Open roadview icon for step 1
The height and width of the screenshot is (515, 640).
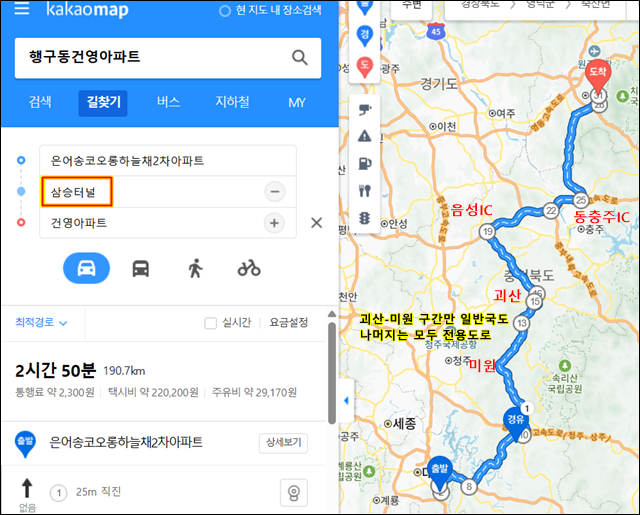click(293, 493)
